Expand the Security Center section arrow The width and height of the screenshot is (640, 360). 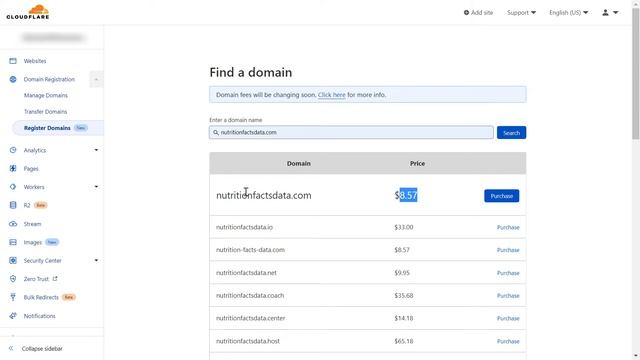(96, 260)
